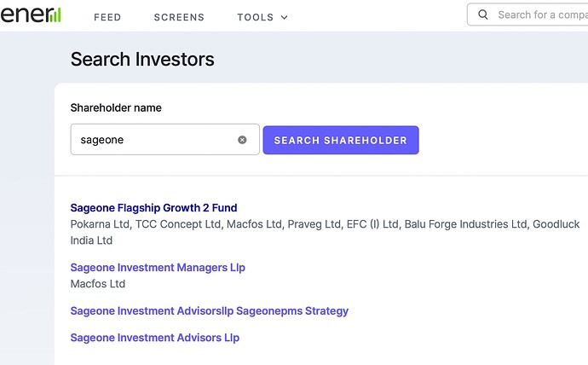Click into the field containing 'sageone'
588x365 pixels.
pyautogui.click(x=164, y=139)
